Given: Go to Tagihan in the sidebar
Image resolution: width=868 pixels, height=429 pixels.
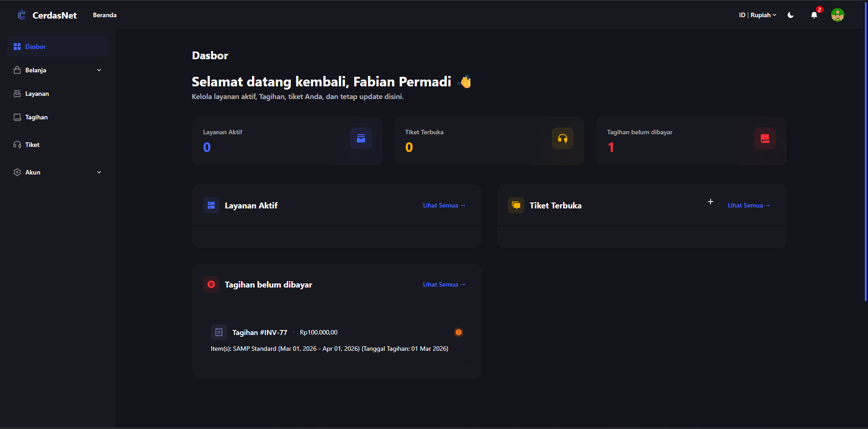Looking at the screenshot, I should (36, 117).
